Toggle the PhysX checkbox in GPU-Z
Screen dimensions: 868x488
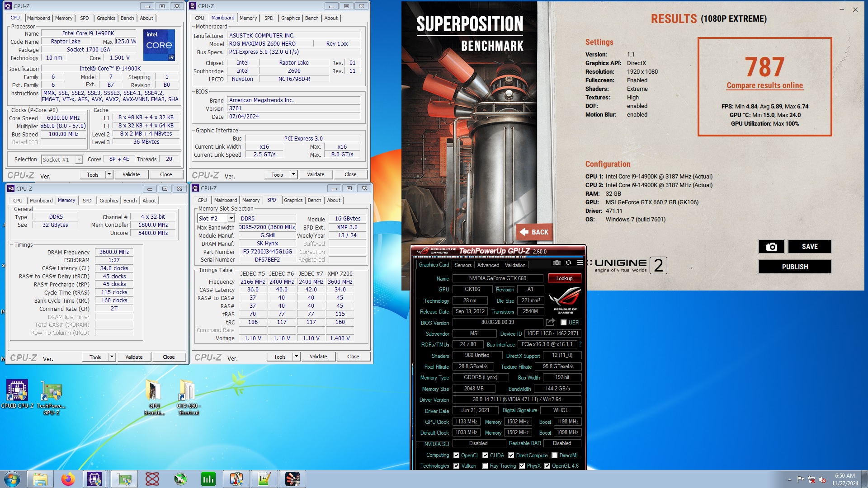(522, 466)
